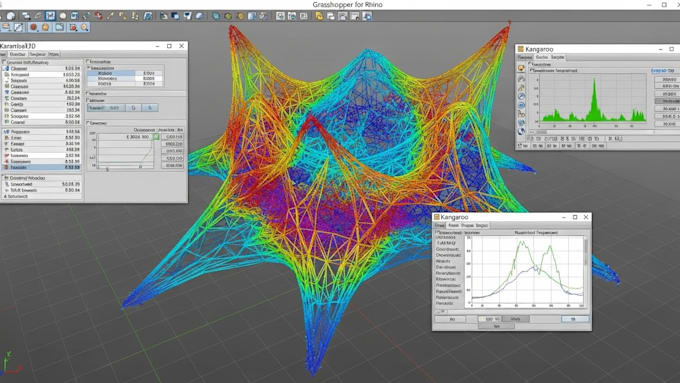Click the olive-green sphere icon in top toolbar
Viewport: 680px width, 383px height.
pyautogui.click(x=228, y=16)
